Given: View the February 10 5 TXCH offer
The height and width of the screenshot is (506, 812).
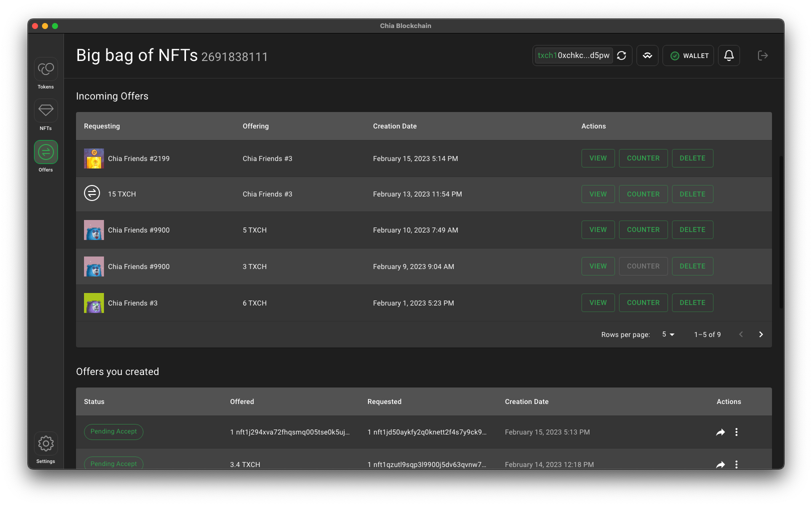Looking at the screenshot, I should click(598, 229).
